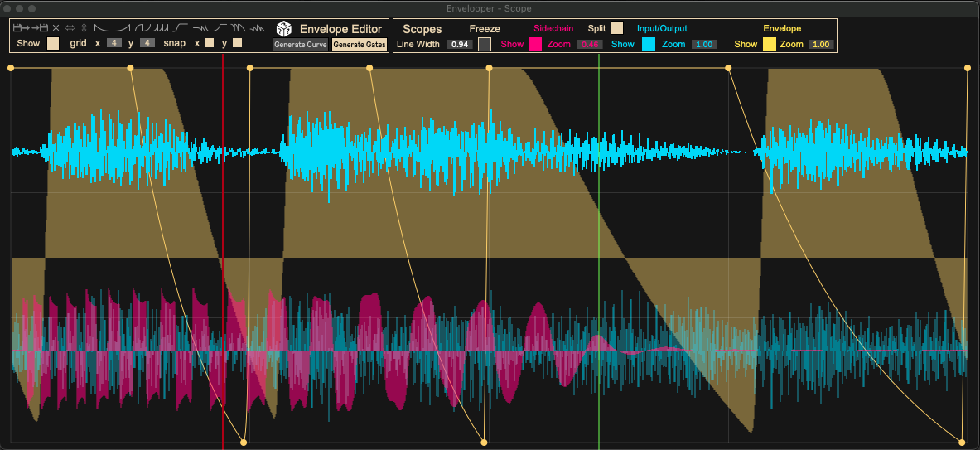The image size is (980, 450).
Task: Toggle the pink Sidechain Show swatch
Action: (535, 45)
